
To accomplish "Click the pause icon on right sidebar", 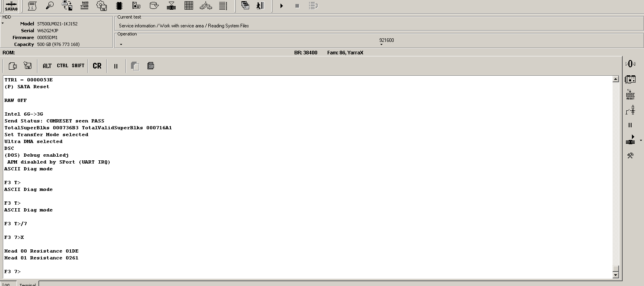I will [630, 125].
